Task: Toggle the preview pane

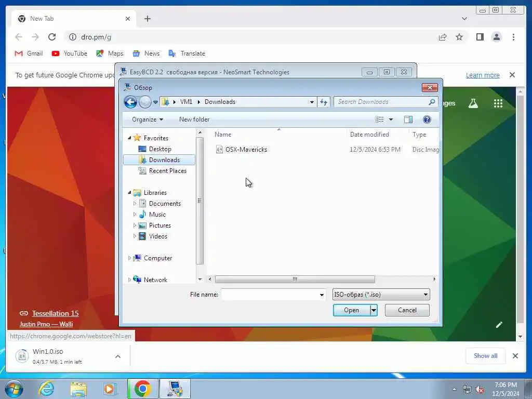Action: tap(408, 119)
